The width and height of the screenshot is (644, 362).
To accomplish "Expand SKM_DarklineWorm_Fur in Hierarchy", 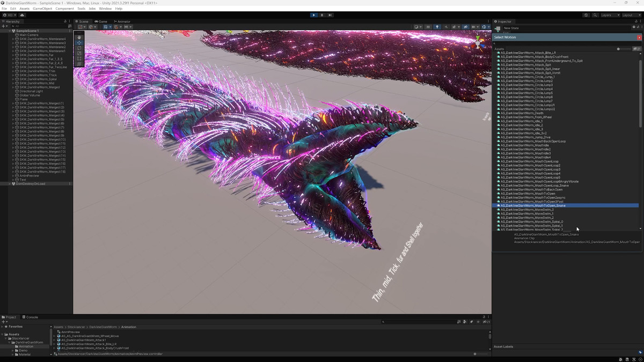I will [x=13, y=55].
